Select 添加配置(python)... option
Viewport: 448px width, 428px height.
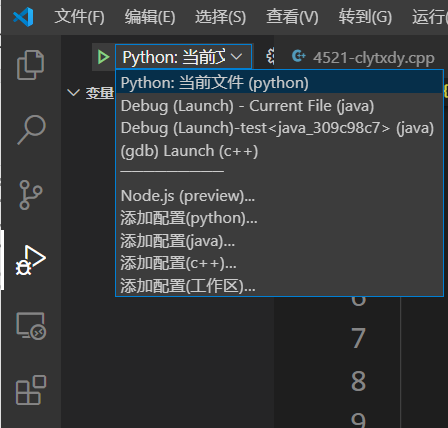[279, 218]
